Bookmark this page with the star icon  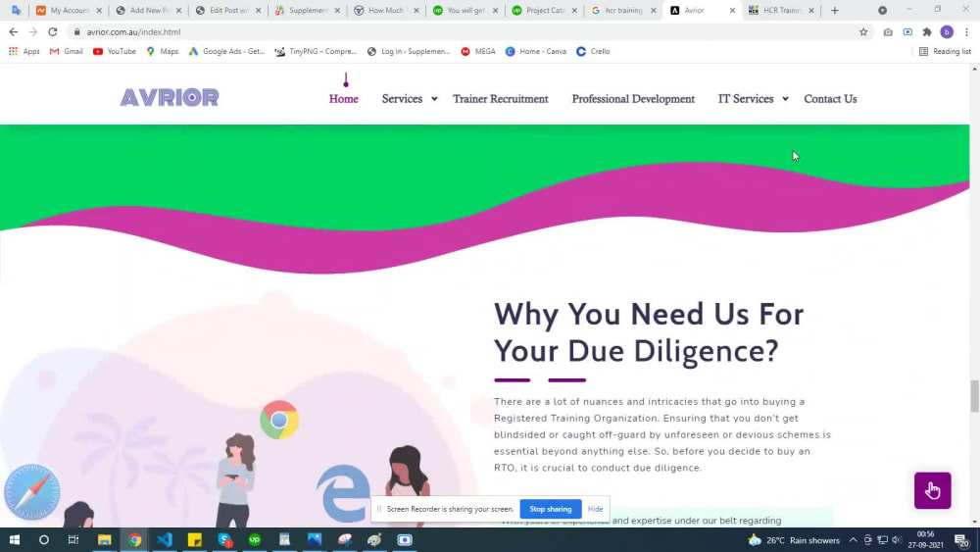(x=863, y=32)
